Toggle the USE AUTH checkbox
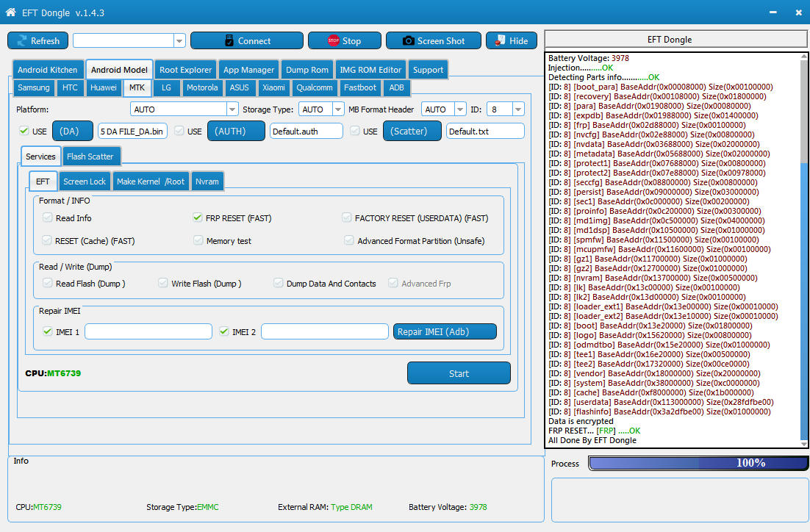Viewport: 810px width, 532px height. click(179, 131)
